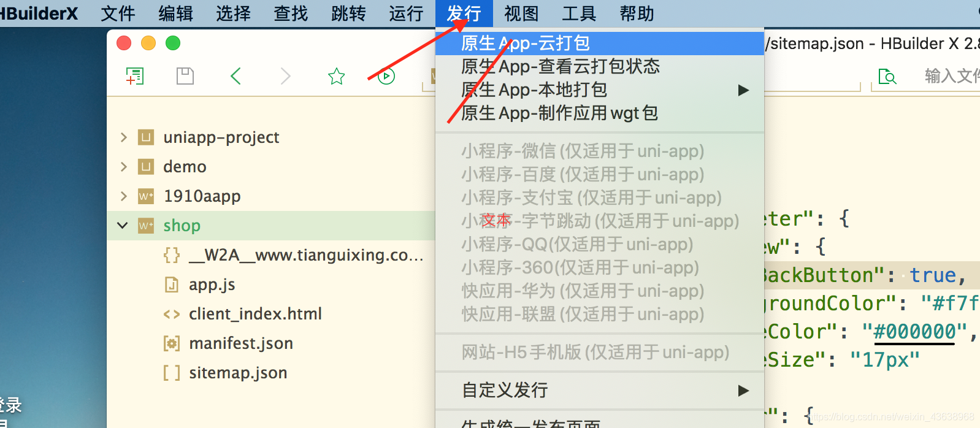Image resolution: width=980 pixels, height=428 pixels.
Task: Expand the demo project node
Action: [x=124, y=166]
